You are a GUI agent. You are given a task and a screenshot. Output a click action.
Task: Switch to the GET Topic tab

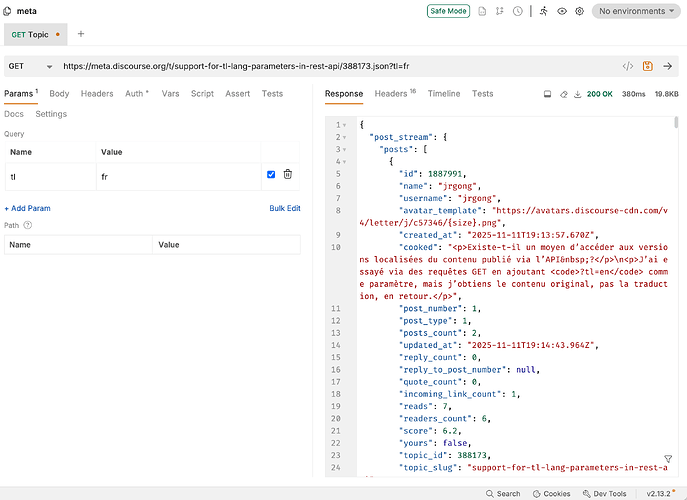[x=35, y=35]
